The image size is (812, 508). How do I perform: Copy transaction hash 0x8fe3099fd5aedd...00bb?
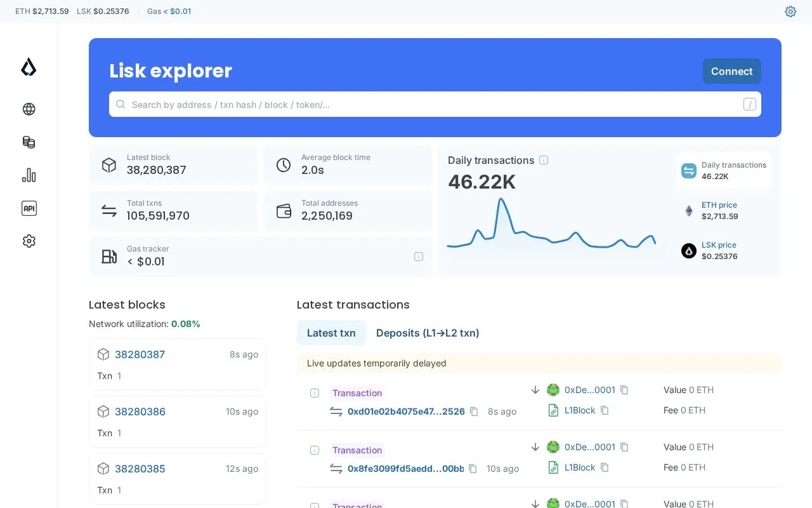click(x=473, y=469)
